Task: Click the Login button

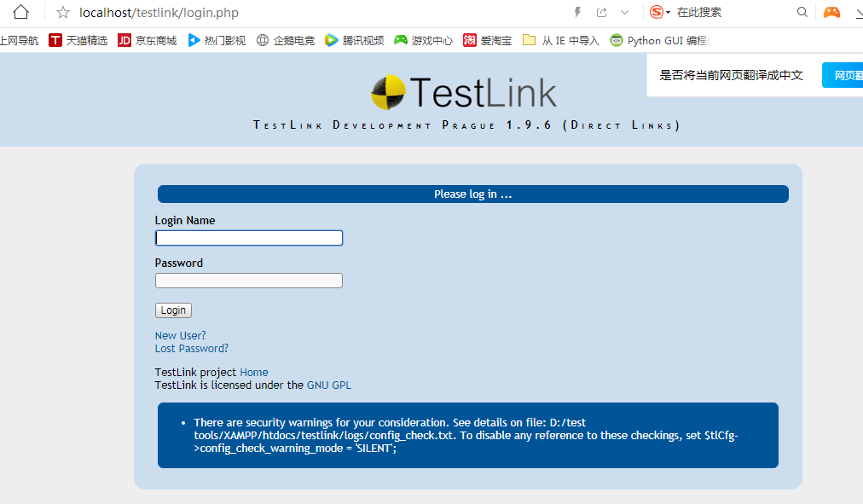Action: coord(172,310)
